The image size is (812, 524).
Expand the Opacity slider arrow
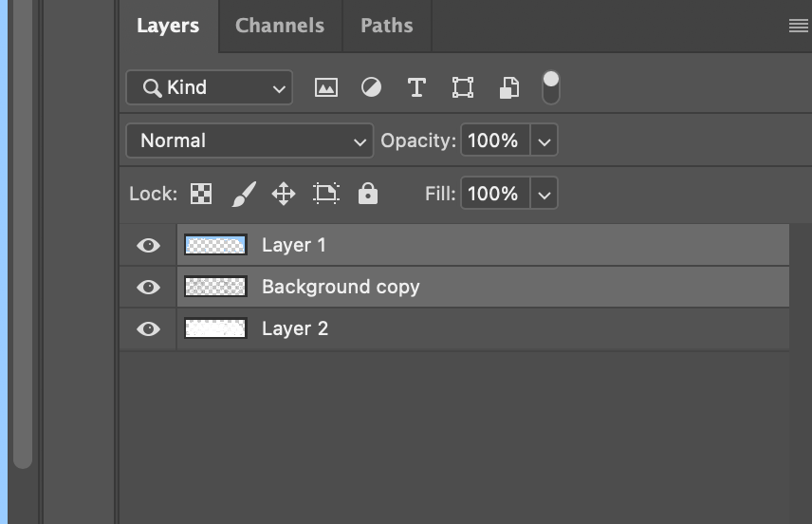(544, 140)
